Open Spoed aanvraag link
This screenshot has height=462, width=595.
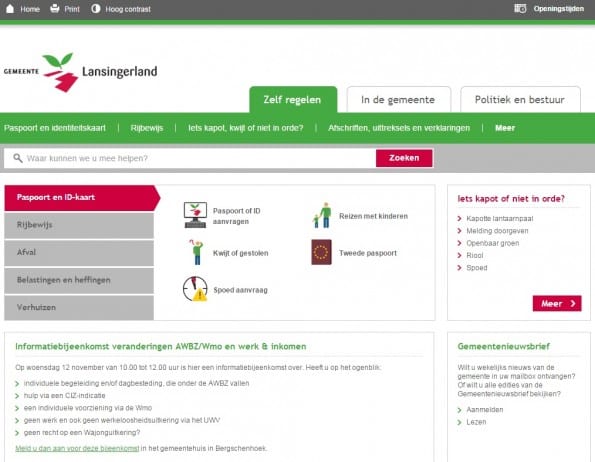click(x=240, y=290)
